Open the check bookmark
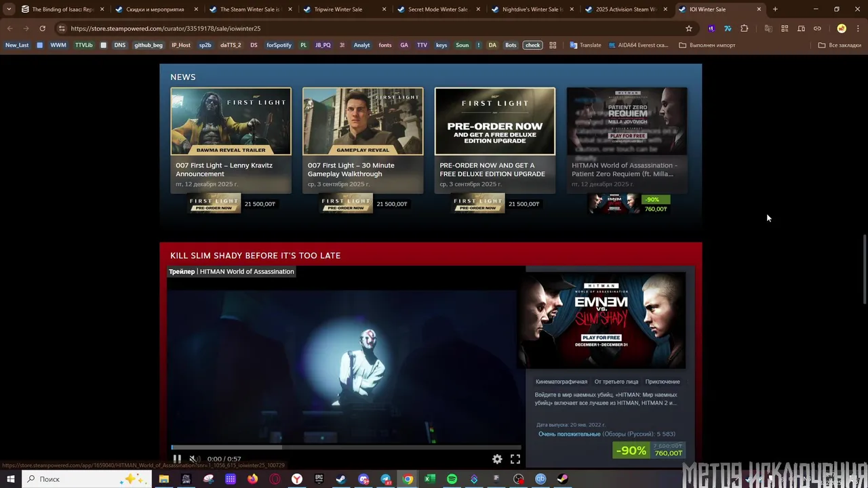 tap(533, 45)
